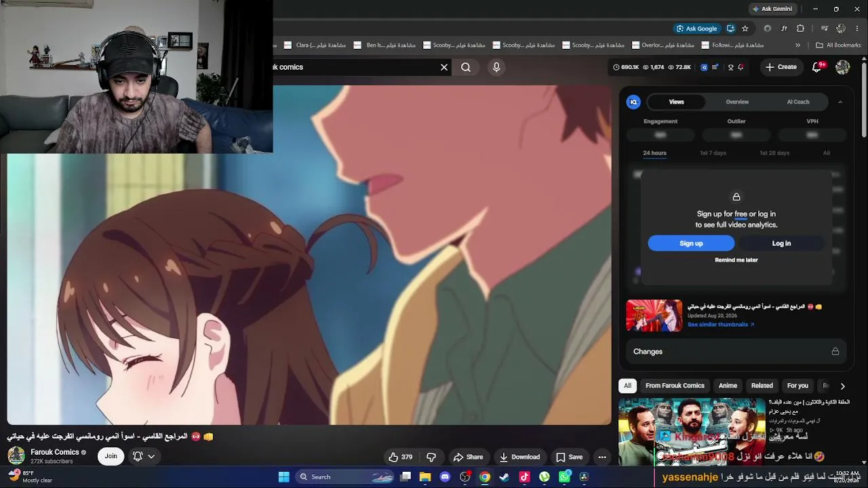Open Steam from the taskbar

[x=505, y=477]
